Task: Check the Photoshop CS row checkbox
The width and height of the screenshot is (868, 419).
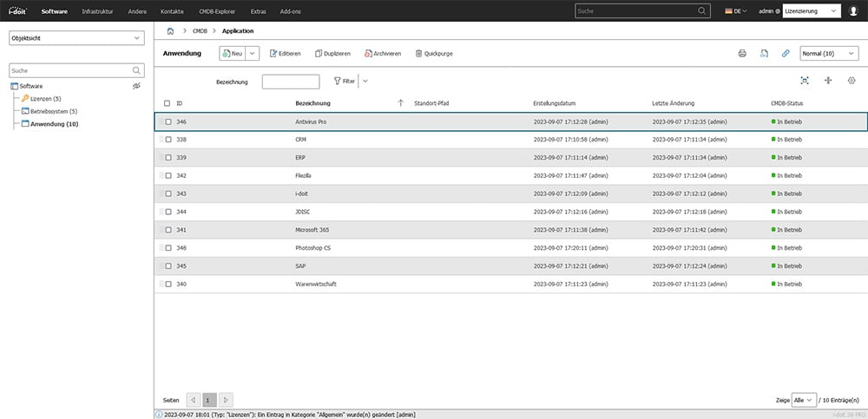Action: [x=168, y=248]
